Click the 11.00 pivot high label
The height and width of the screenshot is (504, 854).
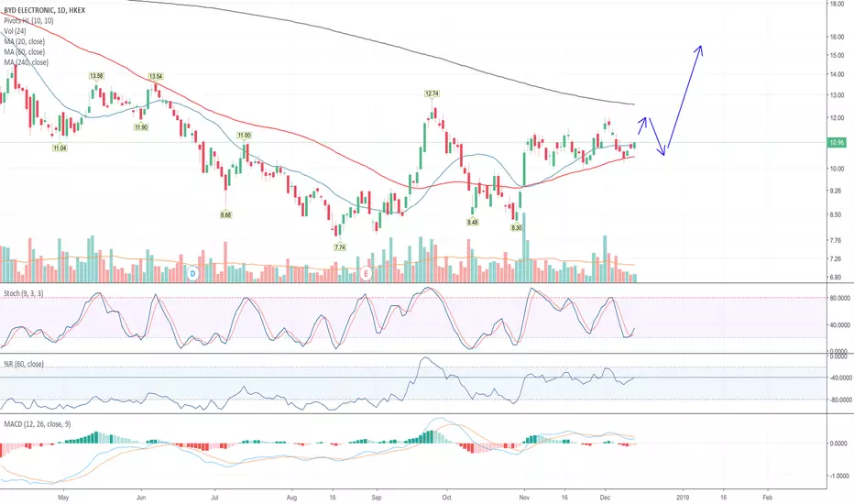[x=244, y=135]
